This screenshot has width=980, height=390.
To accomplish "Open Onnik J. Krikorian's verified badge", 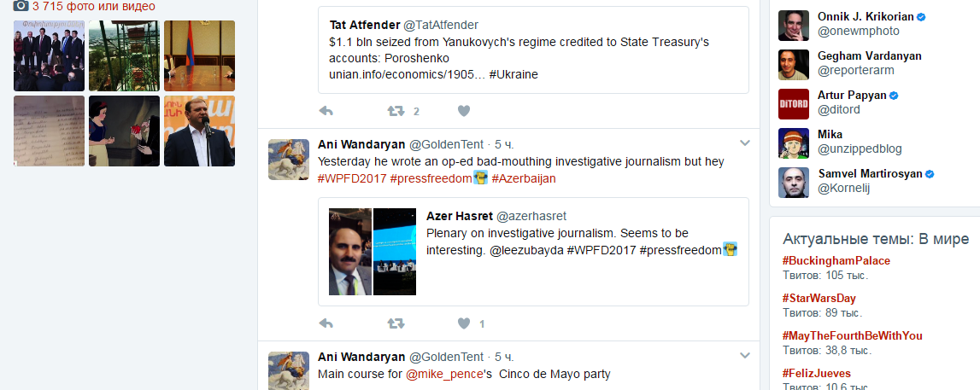I will pyautogui.click(x=921, y=17).
